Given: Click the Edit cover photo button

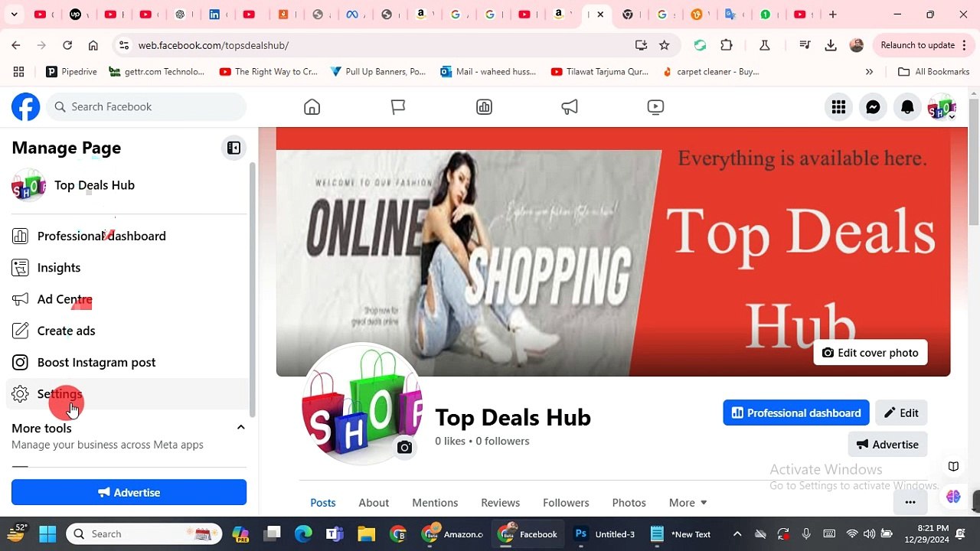Looking at the screenshot, I should click(x=871, y=353).
